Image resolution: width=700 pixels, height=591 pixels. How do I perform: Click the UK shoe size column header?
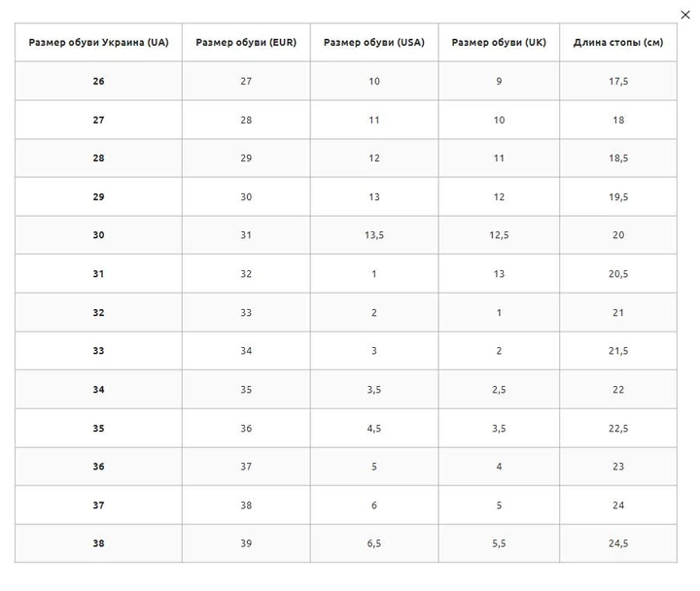[499, 43]
